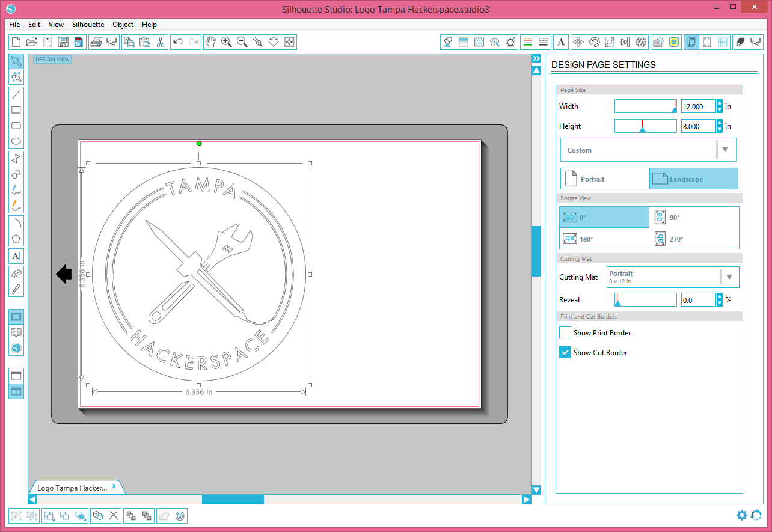Screen dimensions: 772x532
Task: Open the Object menu
Action: click(123, 25)
